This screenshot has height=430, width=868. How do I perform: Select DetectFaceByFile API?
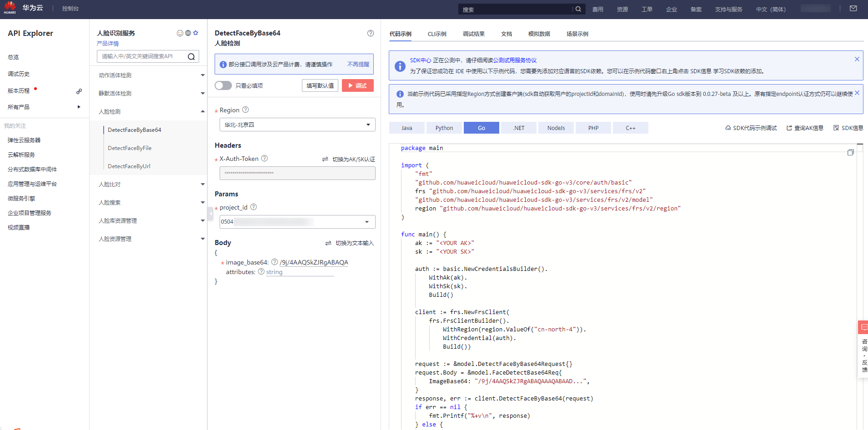click(x=130, y=148)
